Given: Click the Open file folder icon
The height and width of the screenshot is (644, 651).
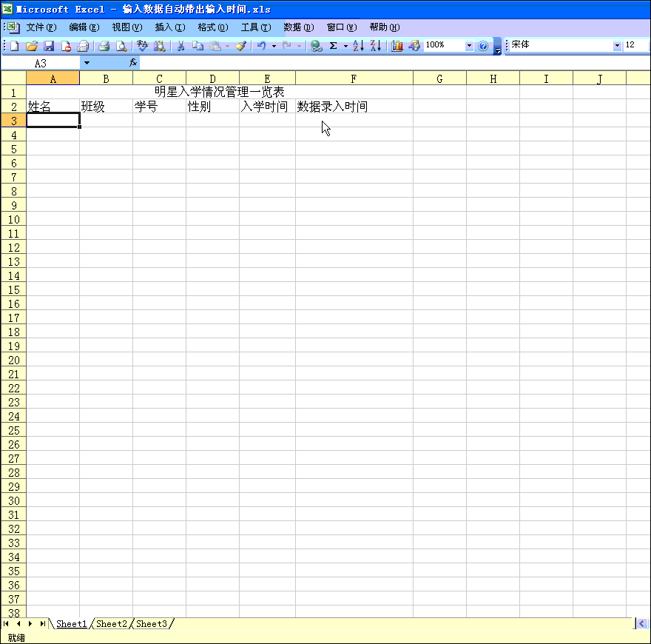Looking at the screenshot, I should point(32,46).
